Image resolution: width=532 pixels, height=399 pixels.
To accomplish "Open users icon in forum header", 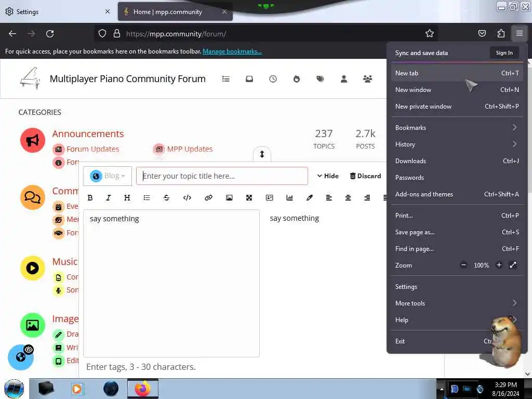I will pos(344,79).
